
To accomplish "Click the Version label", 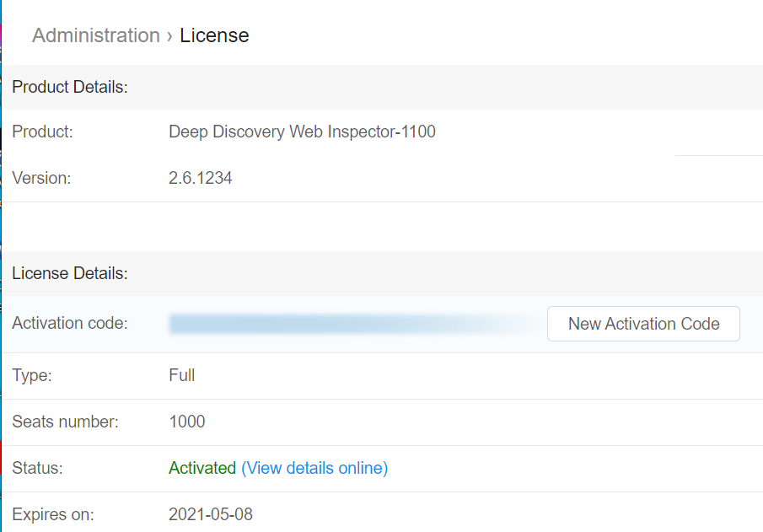I will [x=41, y=178].
